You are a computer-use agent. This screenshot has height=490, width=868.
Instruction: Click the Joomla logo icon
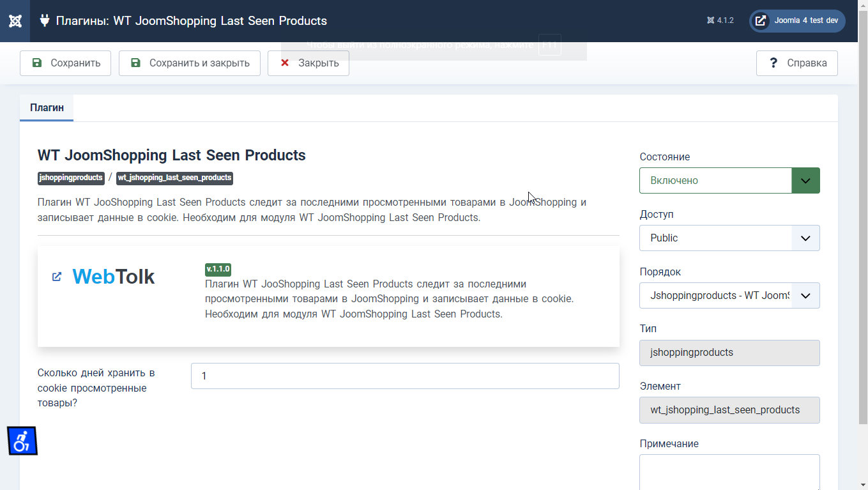coord(15,21)
